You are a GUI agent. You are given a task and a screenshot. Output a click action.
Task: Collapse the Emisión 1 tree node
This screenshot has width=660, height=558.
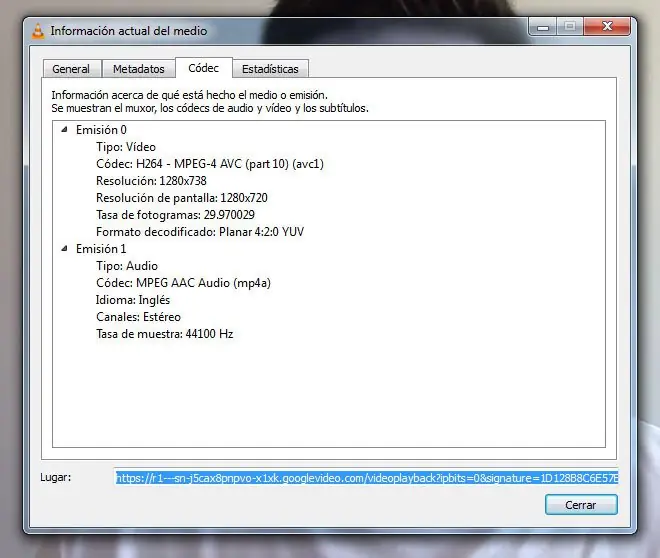[x=64, y=249]
